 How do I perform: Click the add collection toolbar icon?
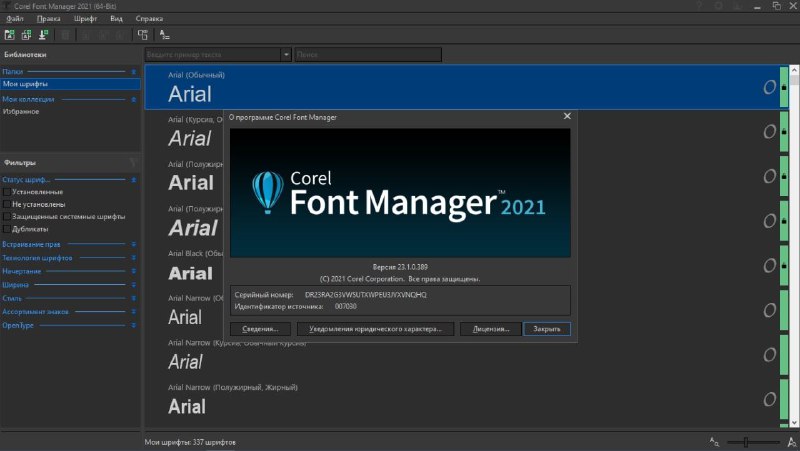tap(27, 35)
